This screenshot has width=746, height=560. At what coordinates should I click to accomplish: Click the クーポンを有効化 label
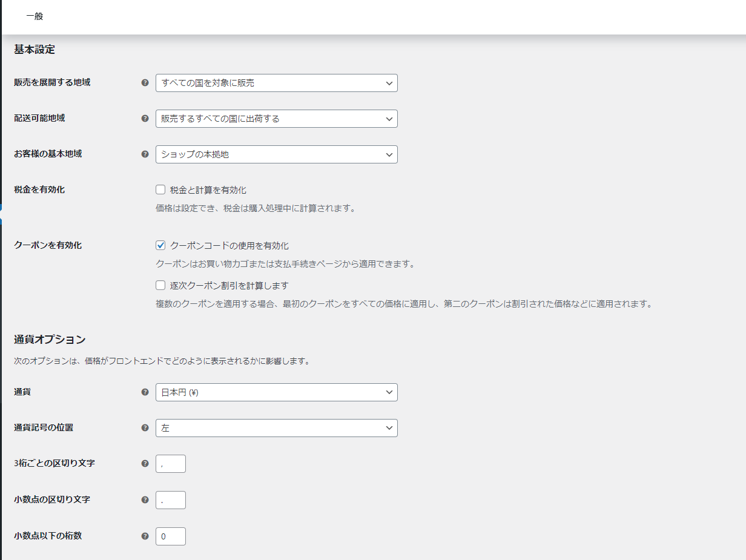48,245
